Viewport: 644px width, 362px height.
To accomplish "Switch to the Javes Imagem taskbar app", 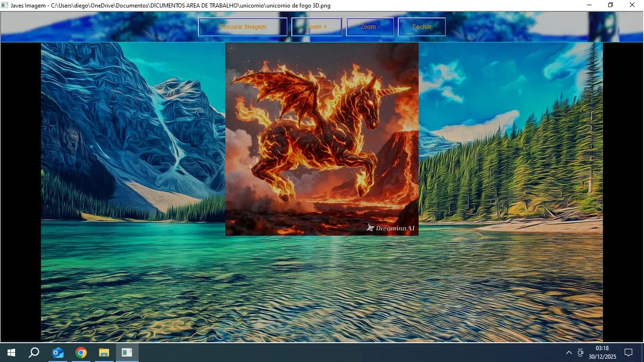I will [127, 353].
